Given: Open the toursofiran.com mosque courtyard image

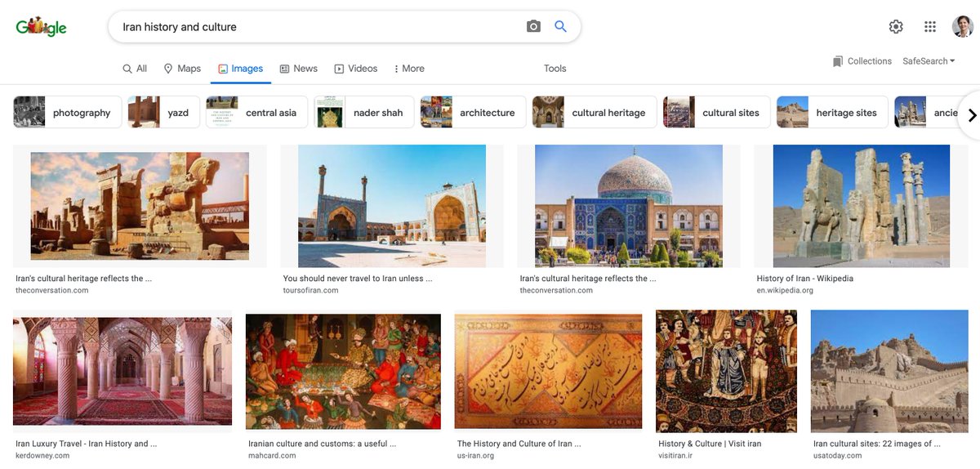Looking at the screenshot, I should [392, 206].
